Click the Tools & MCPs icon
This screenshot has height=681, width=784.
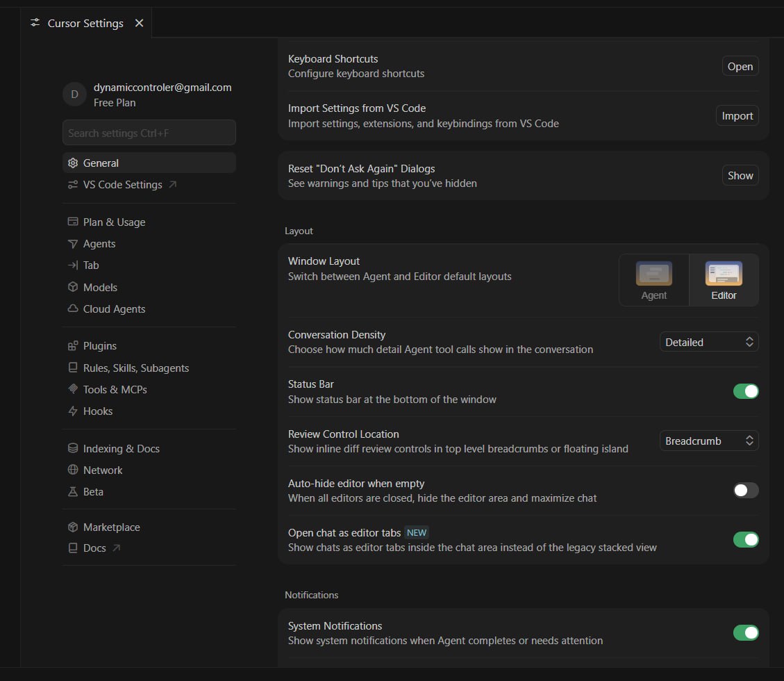pyautogui.click(x=73, y=389)
